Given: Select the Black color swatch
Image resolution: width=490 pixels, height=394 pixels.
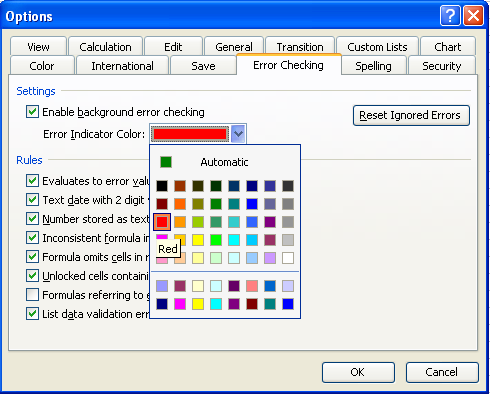Looking at the screenshot, I should click(162, 186).
